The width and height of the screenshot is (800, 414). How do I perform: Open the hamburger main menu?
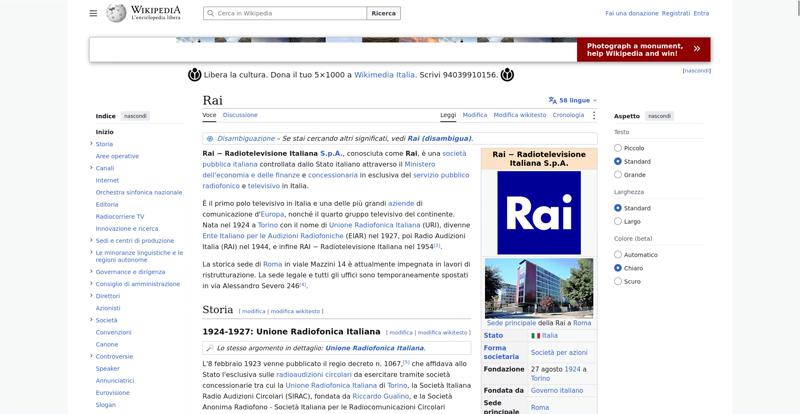[93, 13]
